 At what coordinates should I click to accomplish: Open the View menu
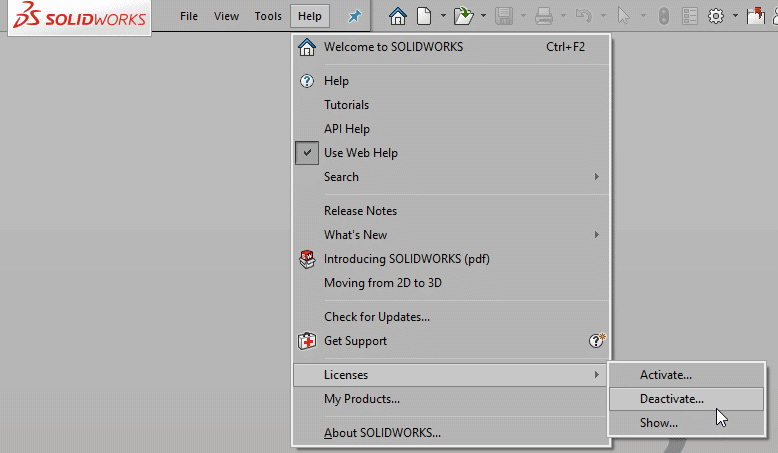click(226, 16)
